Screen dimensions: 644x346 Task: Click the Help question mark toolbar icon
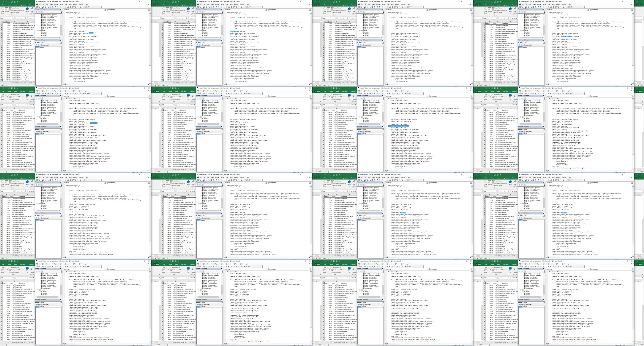[80, 7]
